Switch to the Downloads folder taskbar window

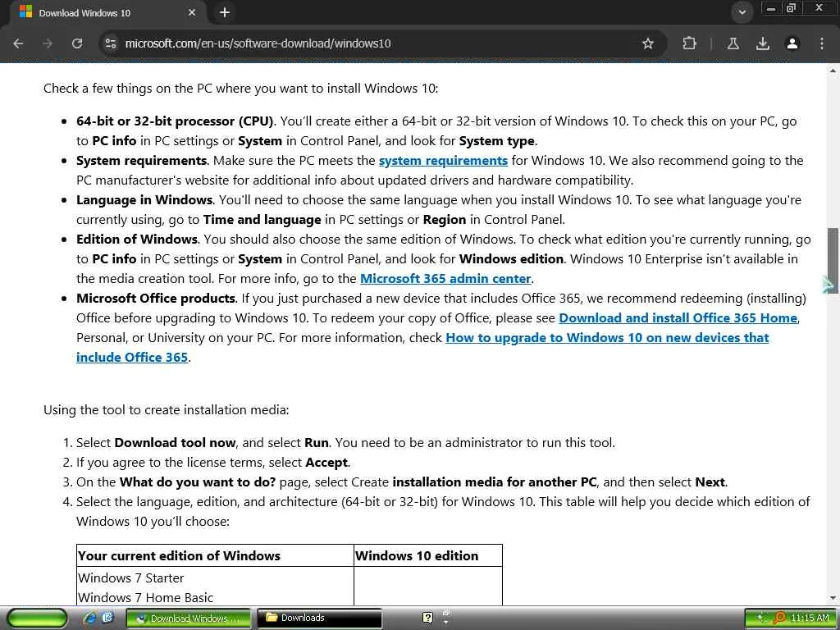point(320,619)
